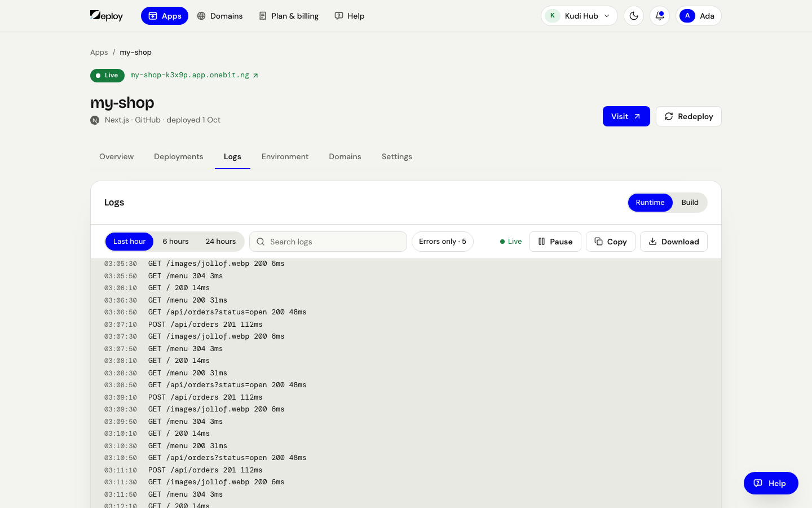Select the 6 hours time range
Screen dimensions: 812x508
point(176,242)
